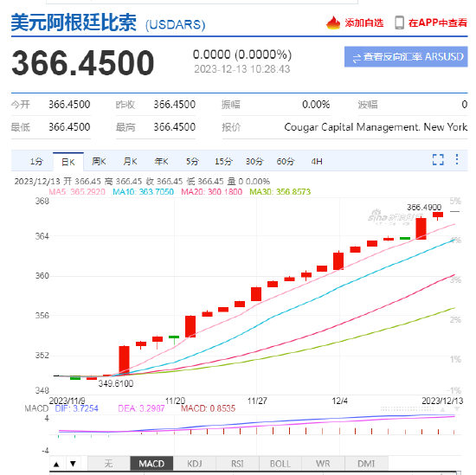This screenshot has height=475, width=476.
Task: Show the 1分 one-minute chart
Action: pos(36,162)
